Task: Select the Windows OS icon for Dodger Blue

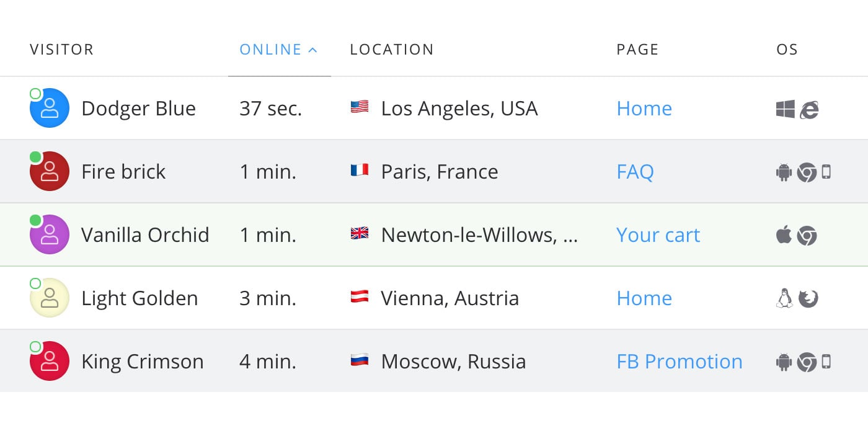Action: click(x=785, y=108)
